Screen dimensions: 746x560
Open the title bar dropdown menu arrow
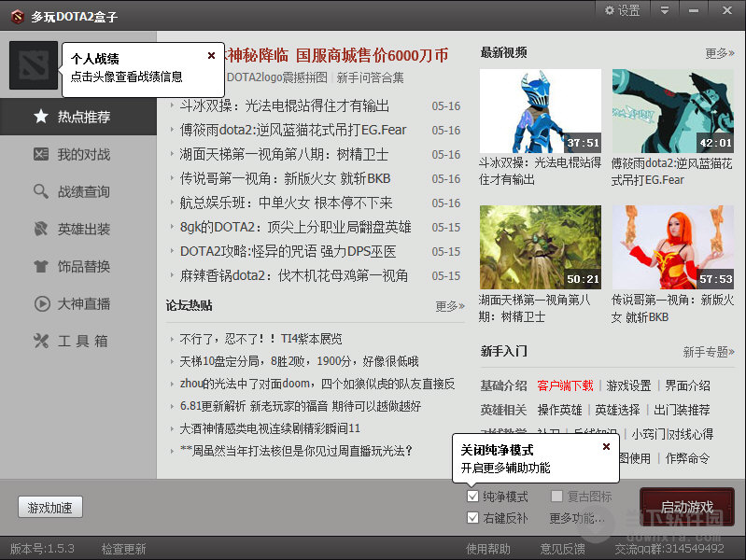pyautogui.click(x=664, y=10)
